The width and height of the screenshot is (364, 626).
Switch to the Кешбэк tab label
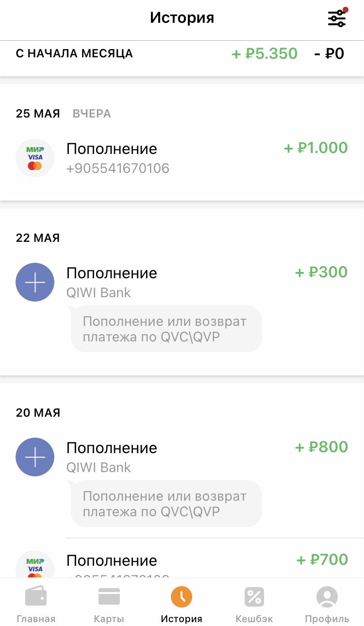click(254, 619)
